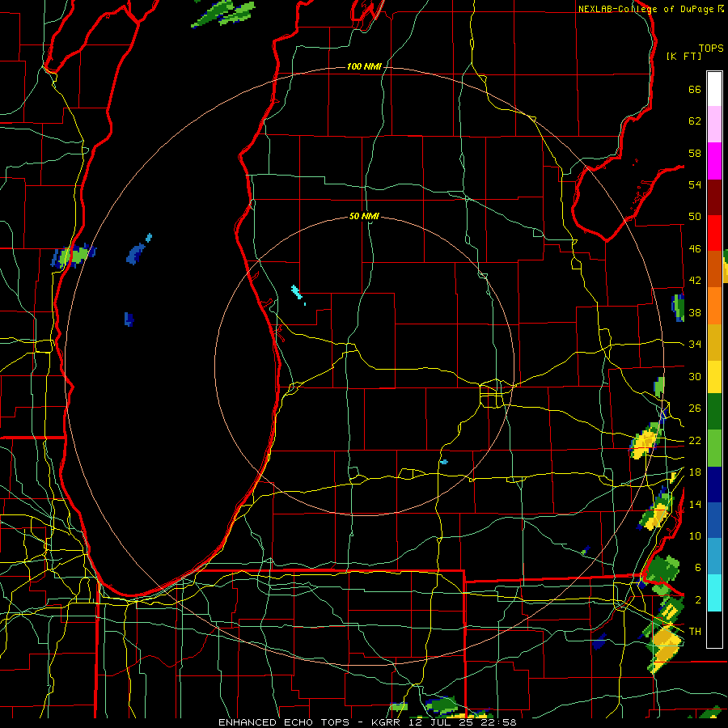This screenshot has height=728, width=728.
Task: Click the 'TH' threshold legend label
Action: pyautogui.click(x=695, y=632)
